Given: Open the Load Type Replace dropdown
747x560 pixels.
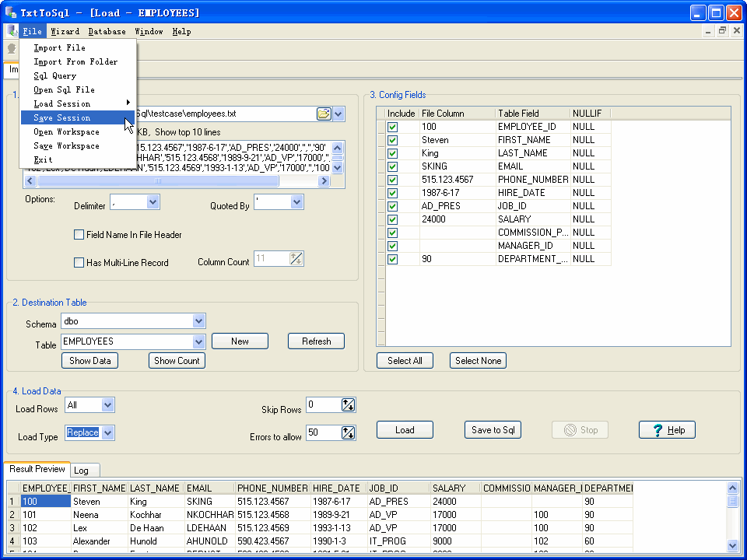Looking at the screenshot, I should click(107, 433).
